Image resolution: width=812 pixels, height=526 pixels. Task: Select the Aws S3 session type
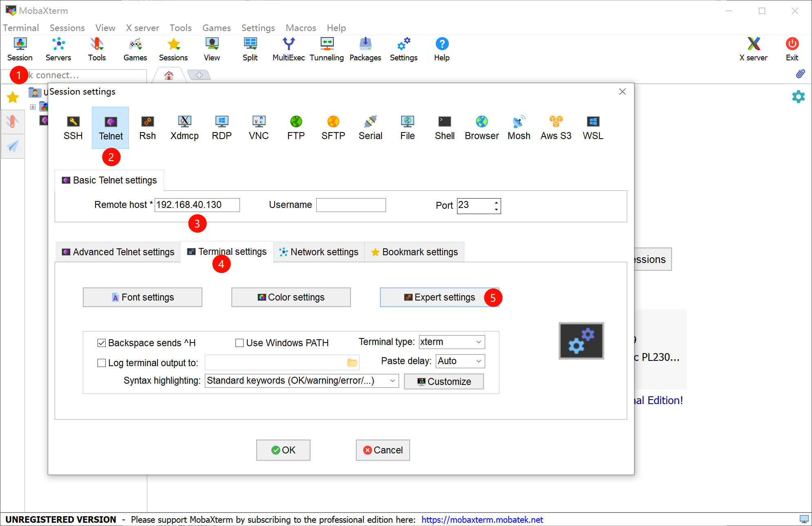(x=556, y=128)
